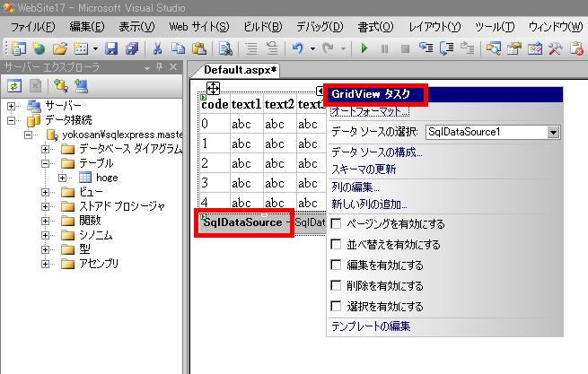This screenshot has width=588, height=374.
Task: Click the Step Over debug icon
Action: click(x=447, y=48)
